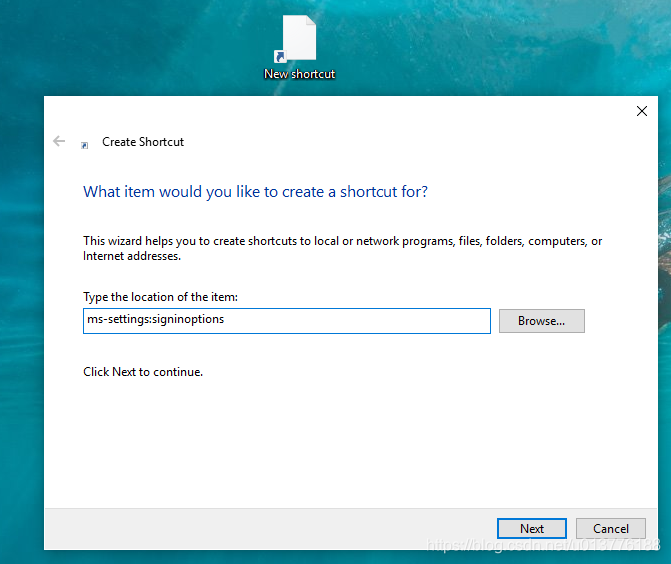
Task: Click the small Create Shortcut title icon
Action: click(85, 145)
